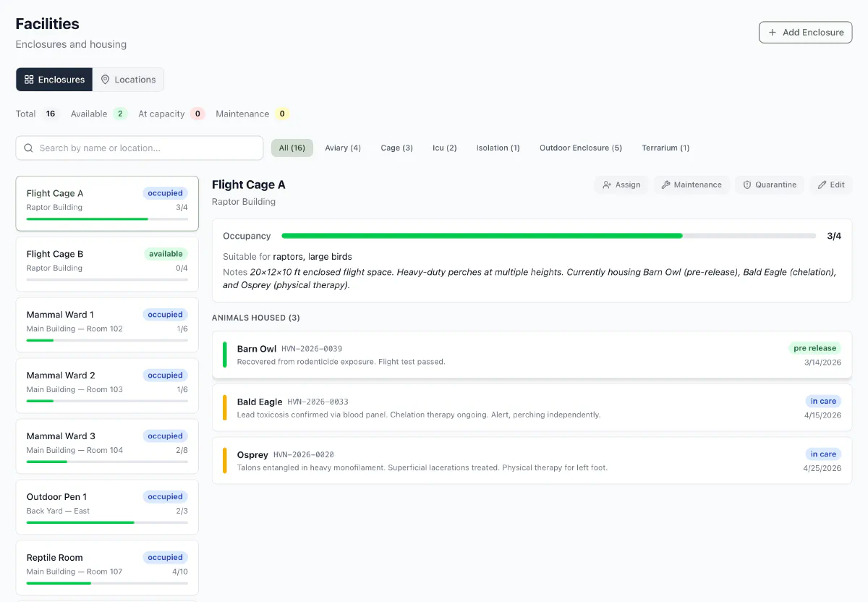Filter enclosures by Icu (2)

(445, 148)
